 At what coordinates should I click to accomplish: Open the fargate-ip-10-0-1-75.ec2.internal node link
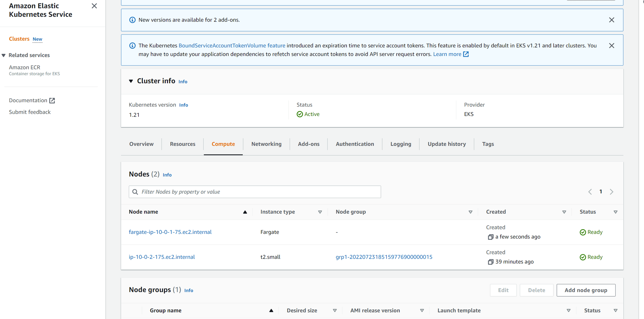click(170, 232)
